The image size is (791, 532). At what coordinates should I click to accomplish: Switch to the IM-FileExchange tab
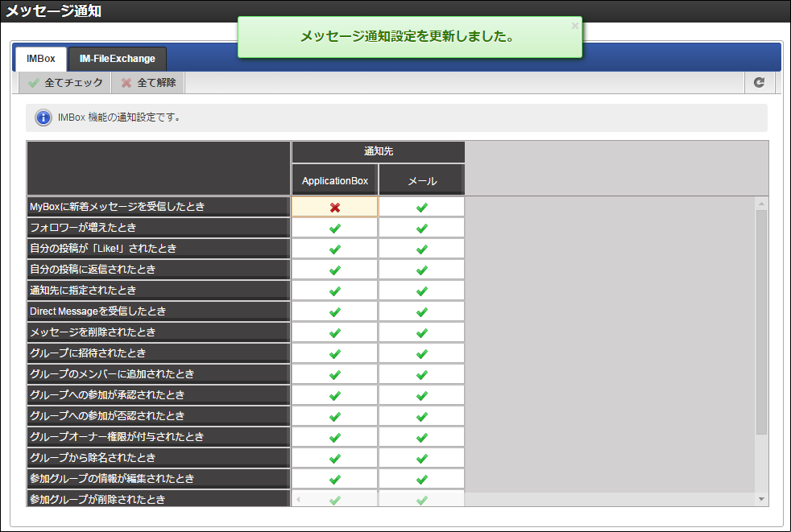(x=117, y=59)
